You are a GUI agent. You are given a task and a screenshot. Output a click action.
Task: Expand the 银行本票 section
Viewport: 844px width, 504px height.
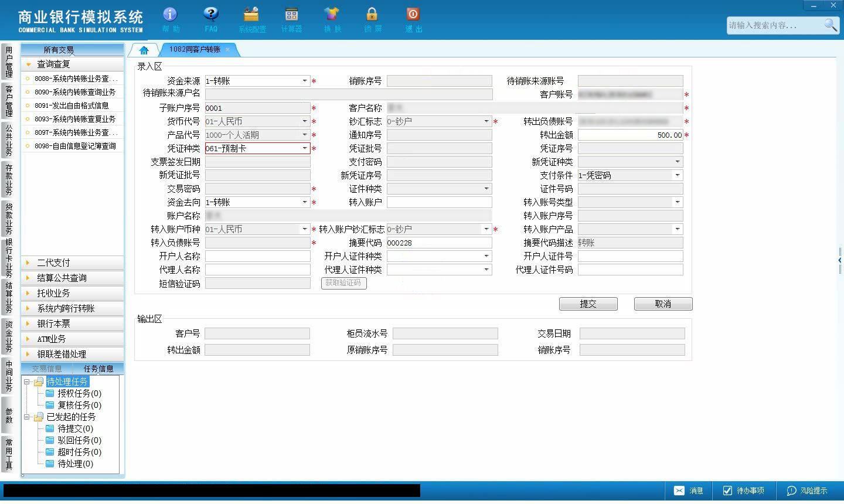73,323
